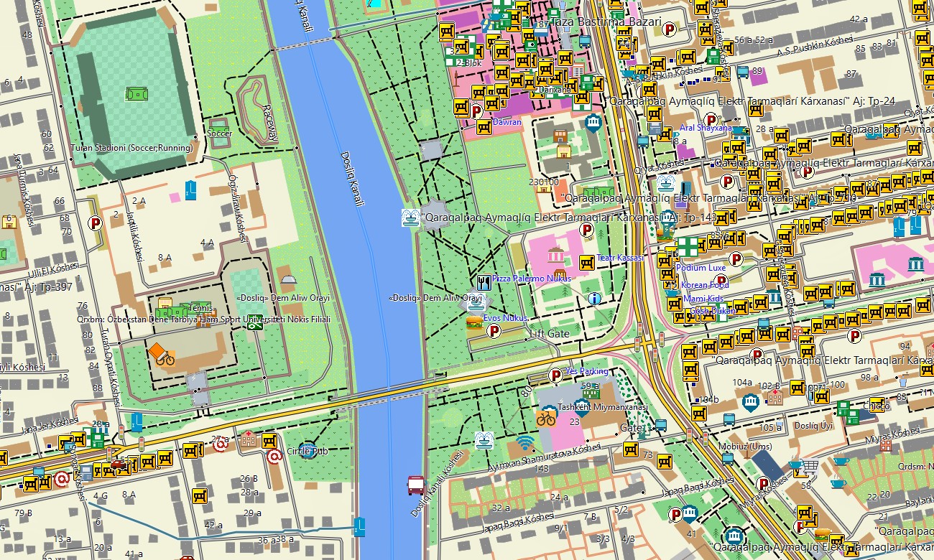Select the dark red bus icon on Dosliq Kanali

pos(415,485)
